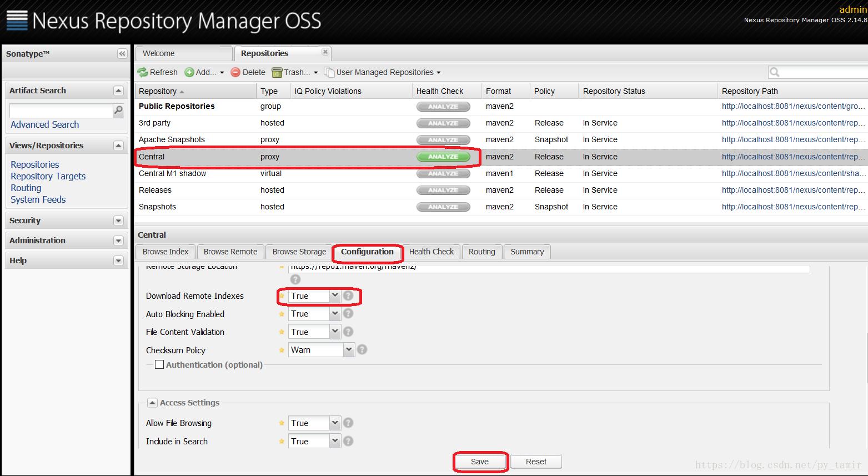Image resolution: width=868 pixels, height=476 pixels.
Task: Open Repositories link in sidebar
Action: pyautogui.click(x=35, y=164)
